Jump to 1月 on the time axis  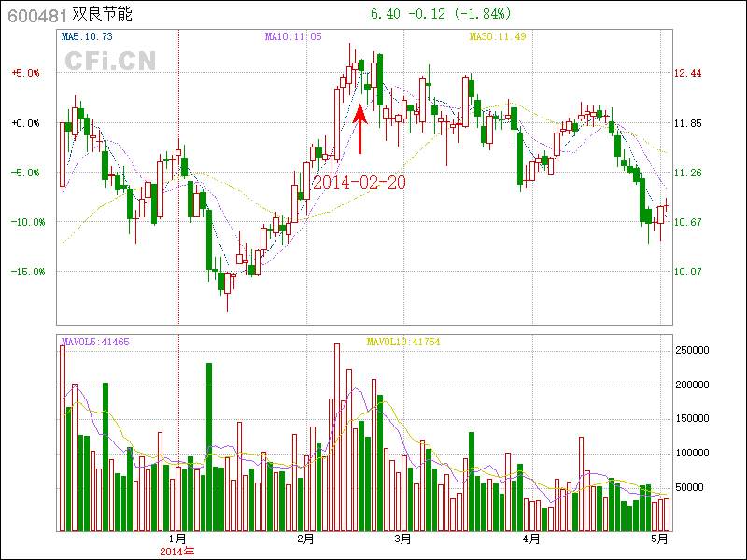click(176, 539)
